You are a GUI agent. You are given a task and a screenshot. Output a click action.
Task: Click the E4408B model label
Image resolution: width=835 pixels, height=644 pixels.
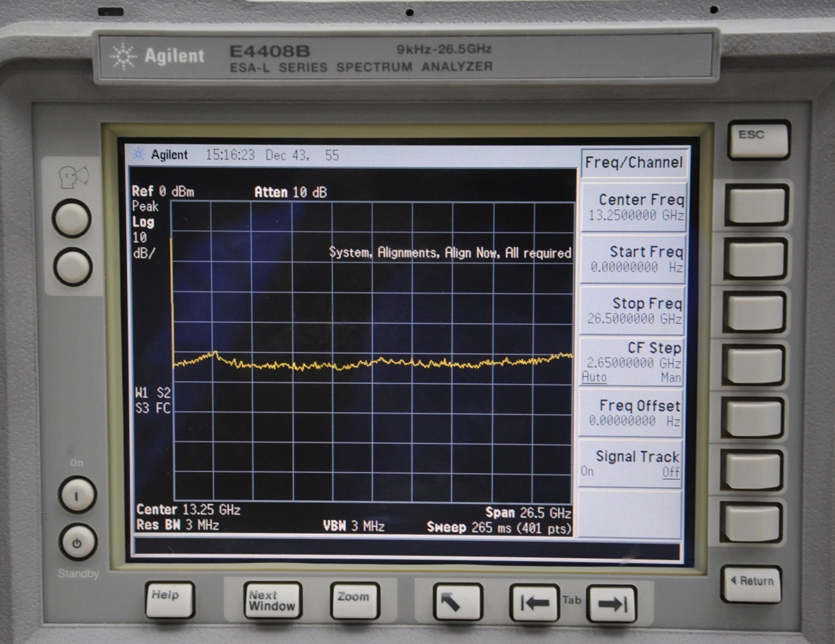tap(270, 51)
